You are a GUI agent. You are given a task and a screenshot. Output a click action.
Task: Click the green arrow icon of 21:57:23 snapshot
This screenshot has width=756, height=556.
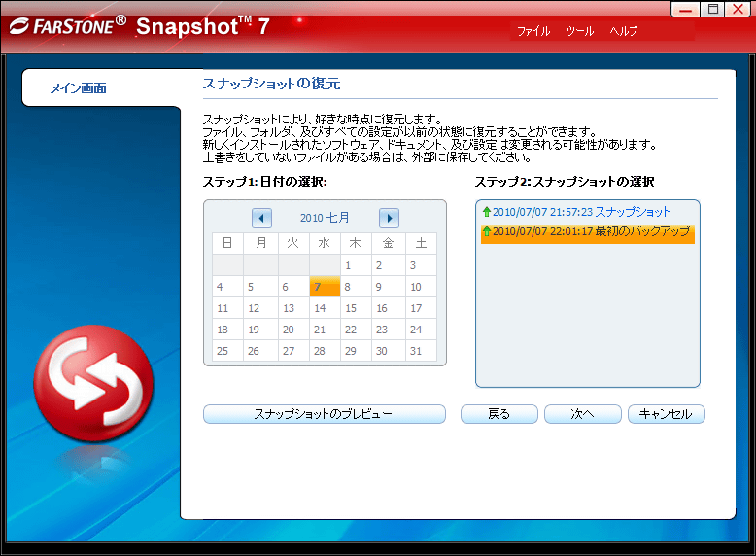(487, 212)
